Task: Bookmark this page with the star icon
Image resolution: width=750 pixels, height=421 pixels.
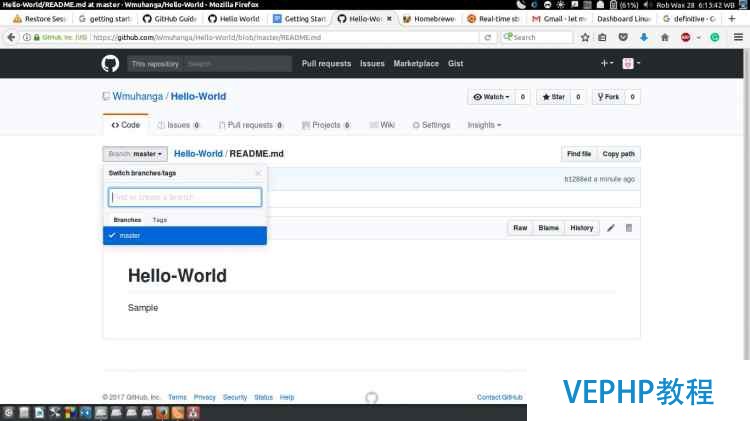Action: (x=585, y=37)
